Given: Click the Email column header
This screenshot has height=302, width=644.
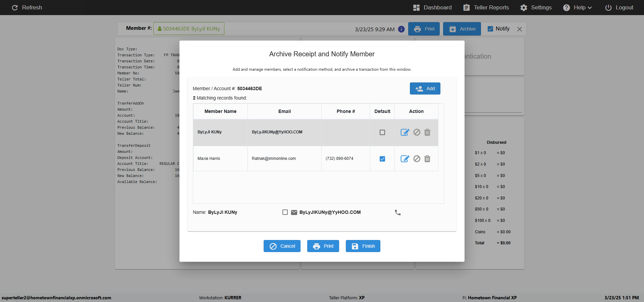Looking at the screenshot, I should coord(284,111).
